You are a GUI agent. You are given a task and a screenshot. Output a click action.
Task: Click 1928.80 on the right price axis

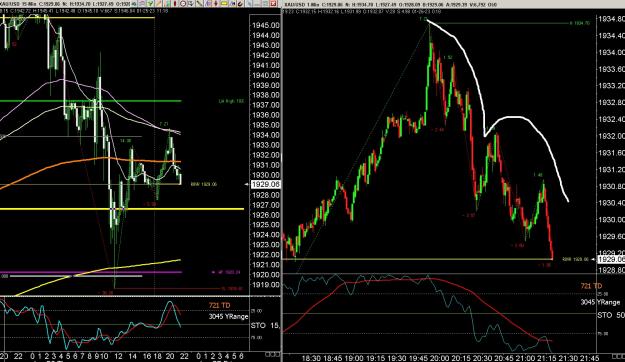click(611, 270)
